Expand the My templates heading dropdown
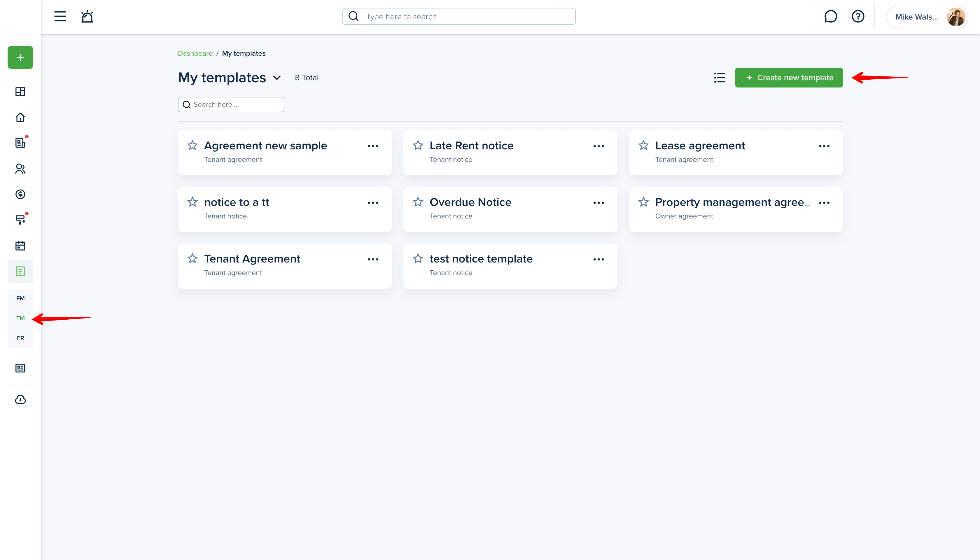The width and height of the screenshot is (980, 560). [x=276, y=78]
